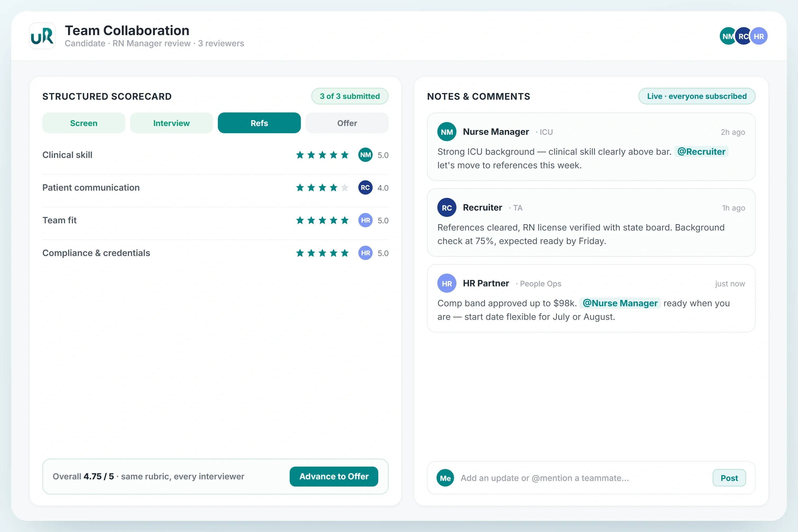This screenshot has height=532, width=798.
Task: Click HR avatar in Team fit row
Action: (365, 220)
